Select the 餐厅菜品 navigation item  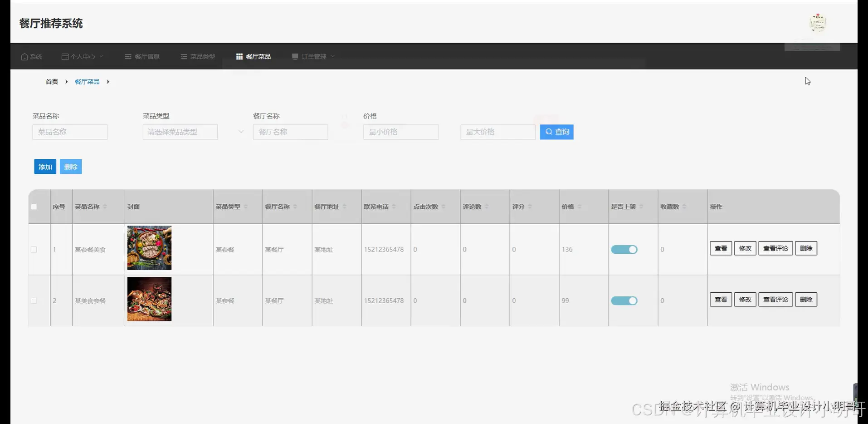[x=254, y=57]
